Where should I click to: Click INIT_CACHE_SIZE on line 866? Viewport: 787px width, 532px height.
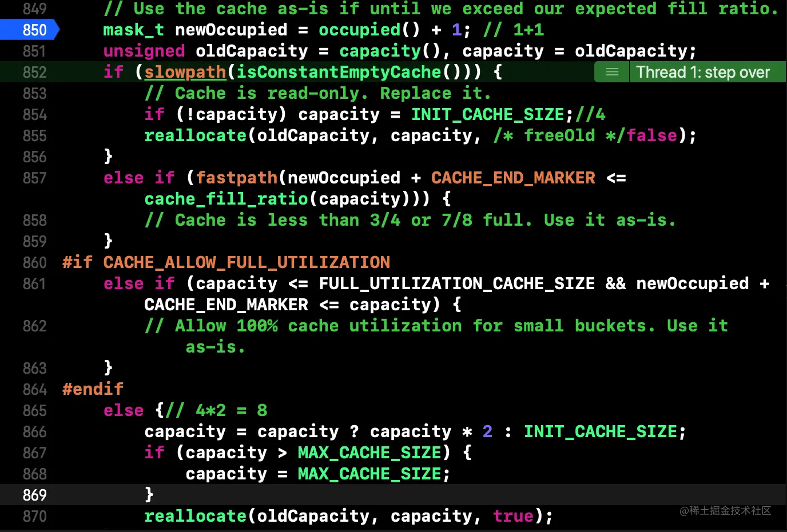coord(601,431)
